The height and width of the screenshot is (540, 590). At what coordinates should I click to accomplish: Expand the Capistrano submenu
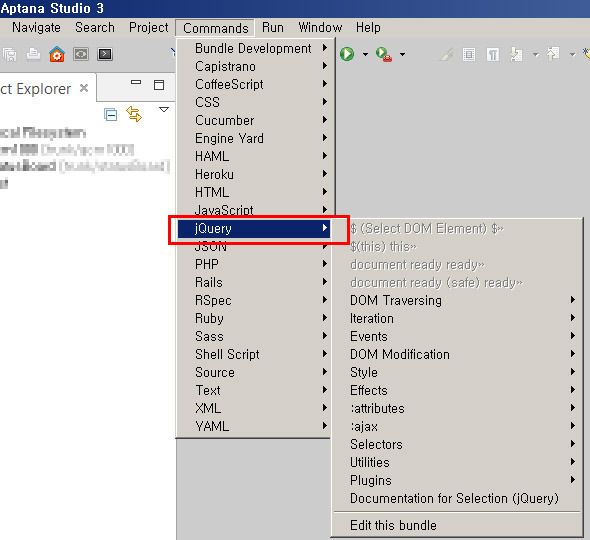[x=254, y=66]
